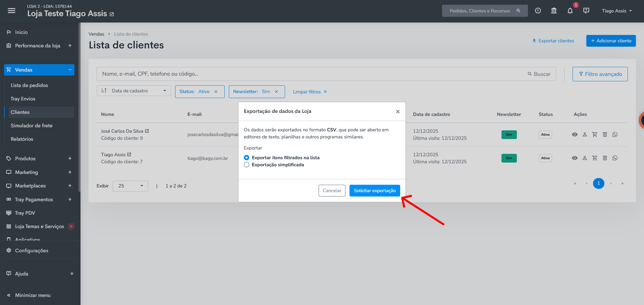This screenshot has height=305, width=644.
Task: Open Tiago Assis external link icon
Action: (129, 155)
